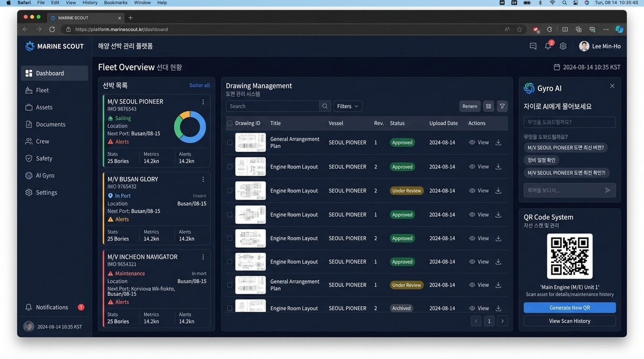Viewport: 644px width, 359px height.
Task: Click the search magnifier button in Drawing Management
Action: click(325, 106)
